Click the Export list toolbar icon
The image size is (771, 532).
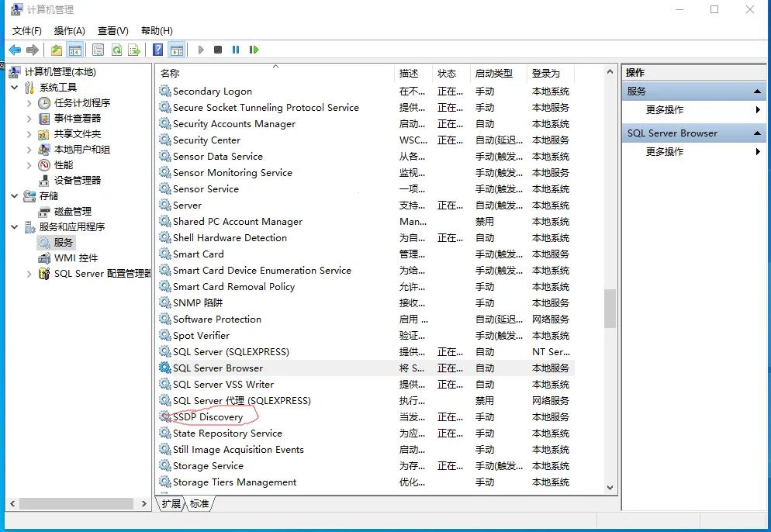134,50
